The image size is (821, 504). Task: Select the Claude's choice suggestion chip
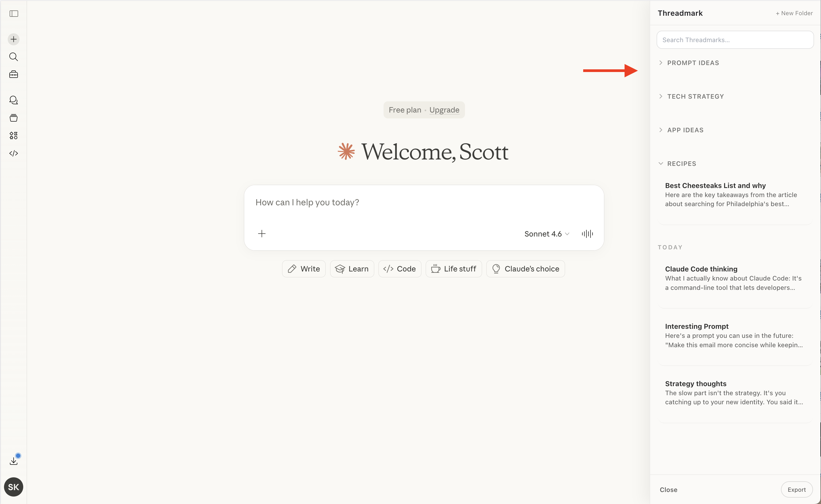coord(526,269)
